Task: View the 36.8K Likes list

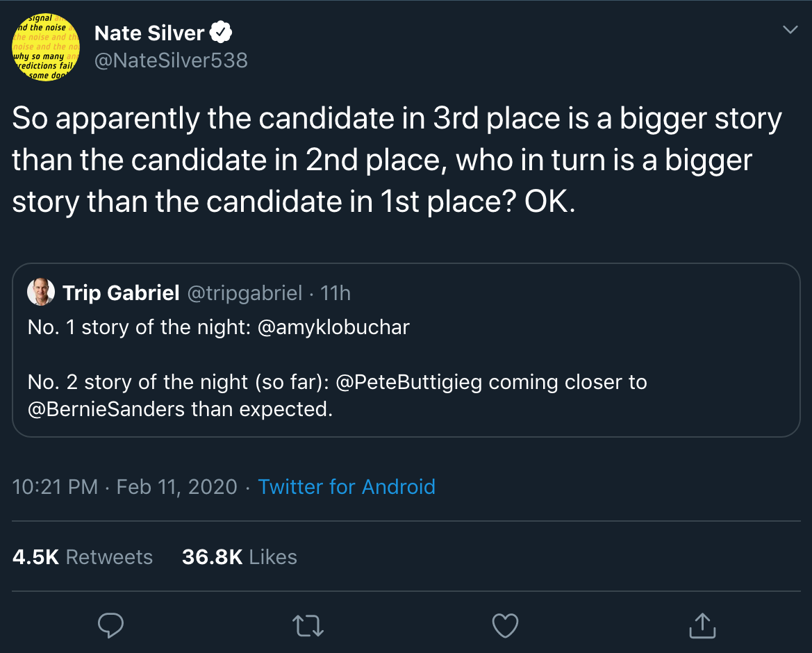Action: pos(240,557)
